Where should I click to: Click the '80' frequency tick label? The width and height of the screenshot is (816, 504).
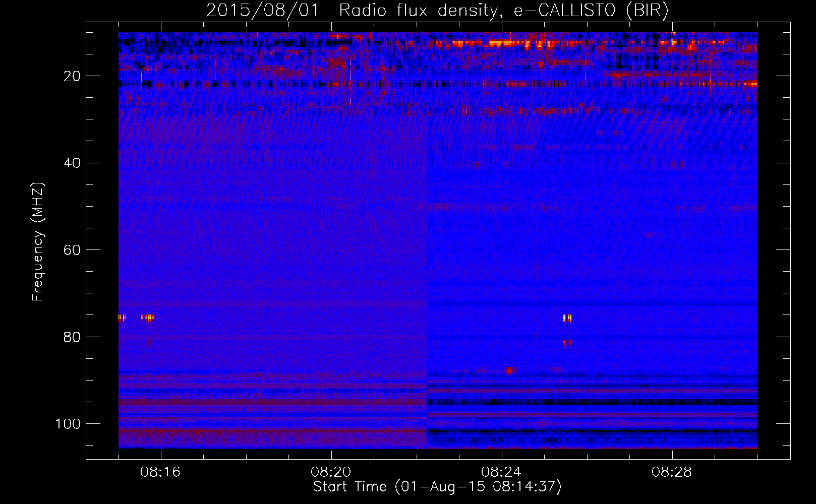72,337
